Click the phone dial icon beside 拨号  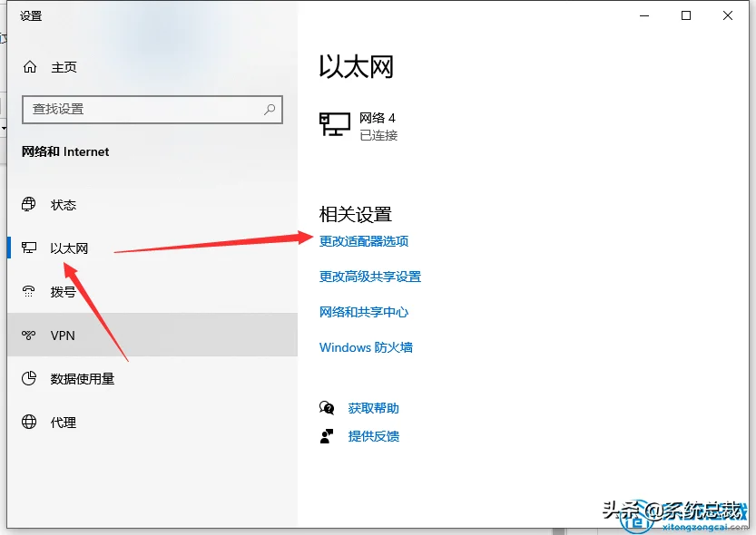(29, 291)
